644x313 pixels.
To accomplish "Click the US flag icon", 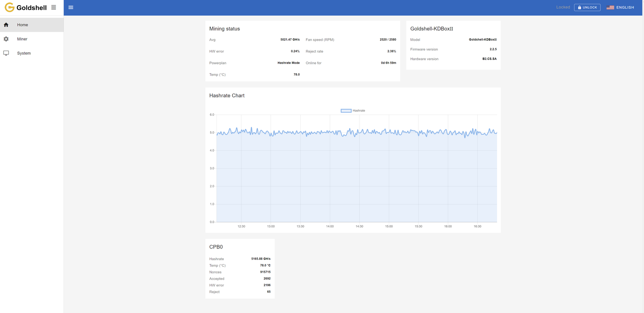I will point(610,7).
